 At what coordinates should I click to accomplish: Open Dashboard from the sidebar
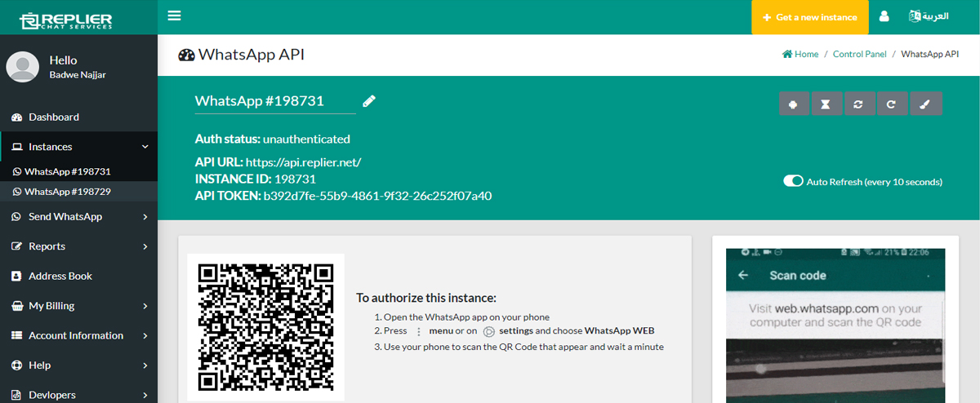[x=54, y=117]
